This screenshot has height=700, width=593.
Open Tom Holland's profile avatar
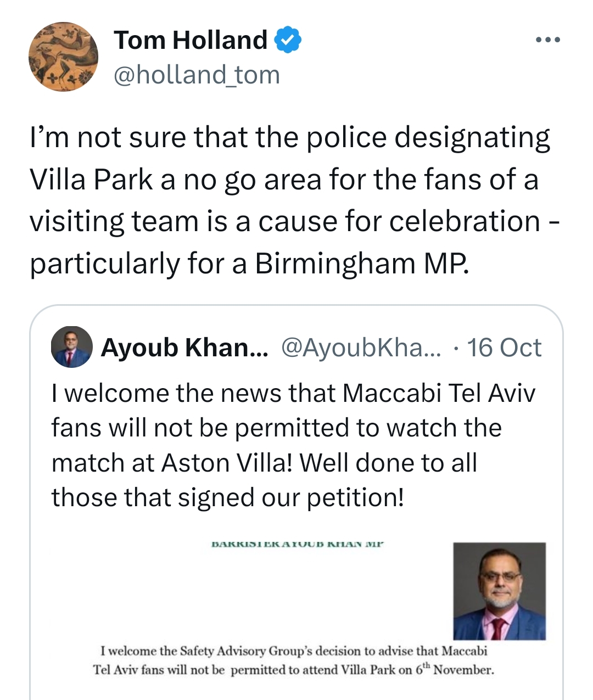63,57
